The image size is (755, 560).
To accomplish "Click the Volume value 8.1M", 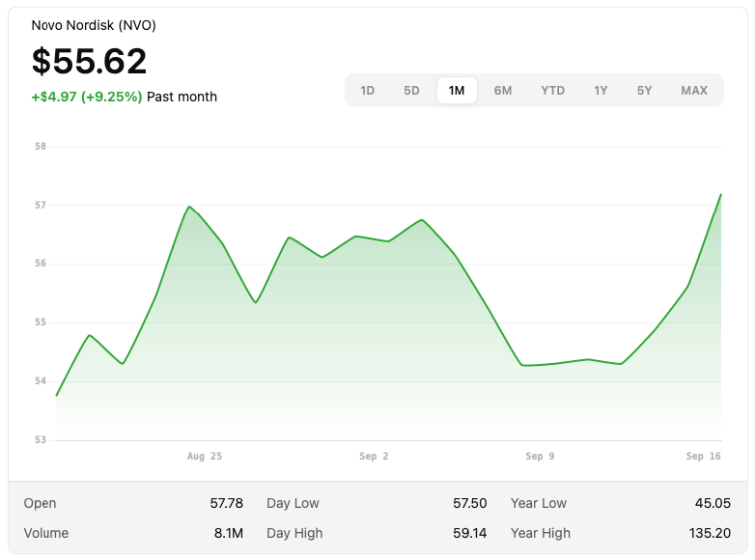I will (x=229, y=533).
